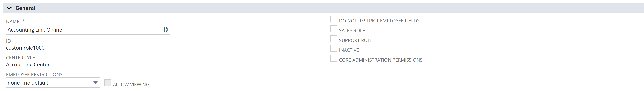Viewport: 644px width, 91px height.
Task: Click the CORE ADMINISTRATION PERMISSIONS label text
Action: pyautogui.click(x=381, y=60)
